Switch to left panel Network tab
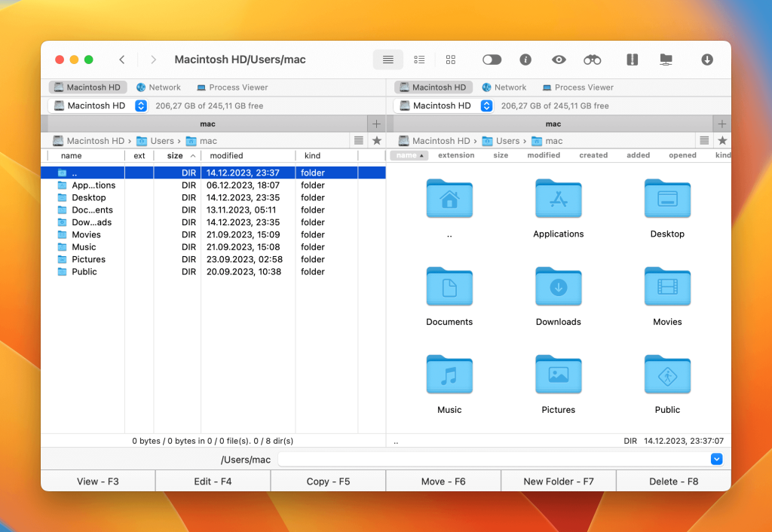The height and width of the screenshot is (532, 772). click(x=158, y=87)
